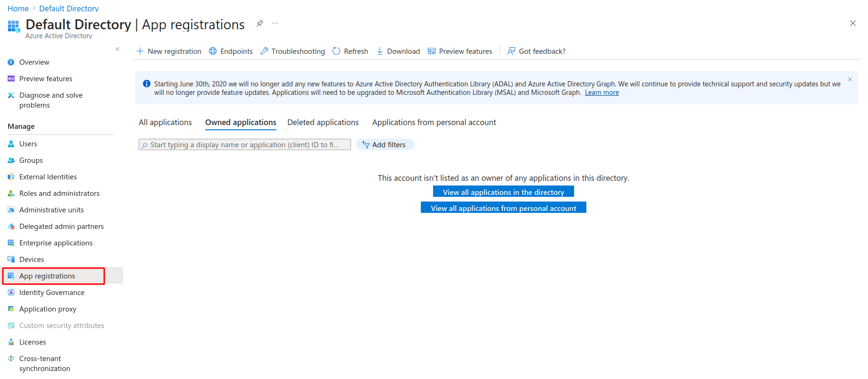This screenshot has height=379, width=868.
Task: Click the Refresh circular arrow icon
Action: (x=336, y=51)
